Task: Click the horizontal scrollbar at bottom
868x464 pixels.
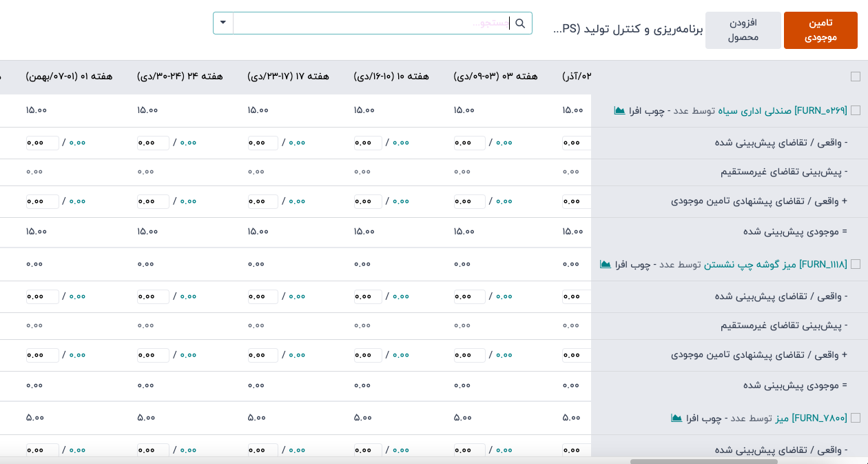Action: [703, 461]
